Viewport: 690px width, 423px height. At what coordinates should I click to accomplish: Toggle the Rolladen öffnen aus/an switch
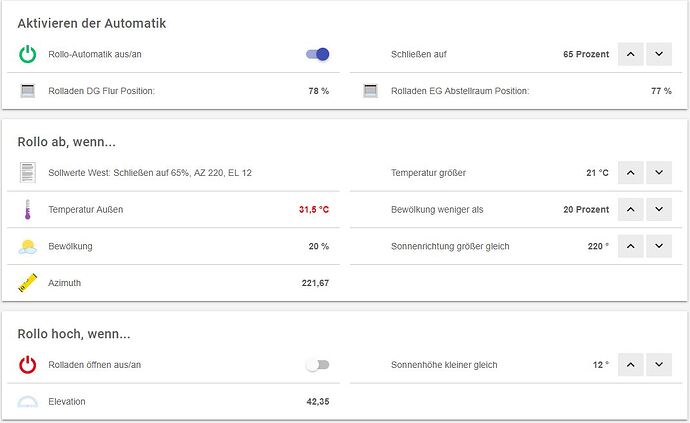pyautogui.click(x=318, y=365)
